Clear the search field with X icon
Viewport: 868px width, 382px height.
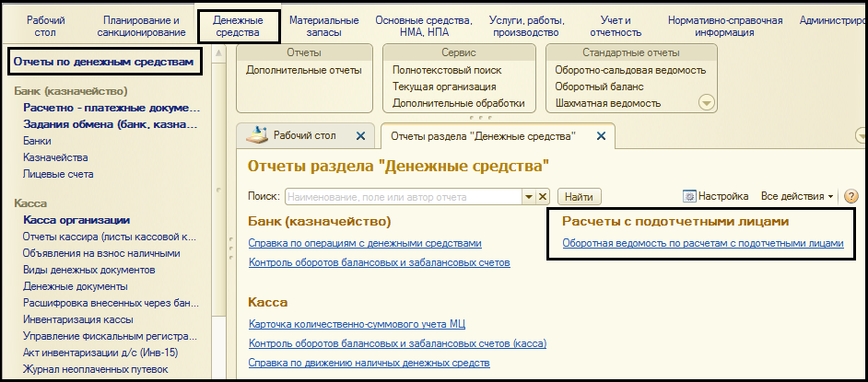click(543, 196)
